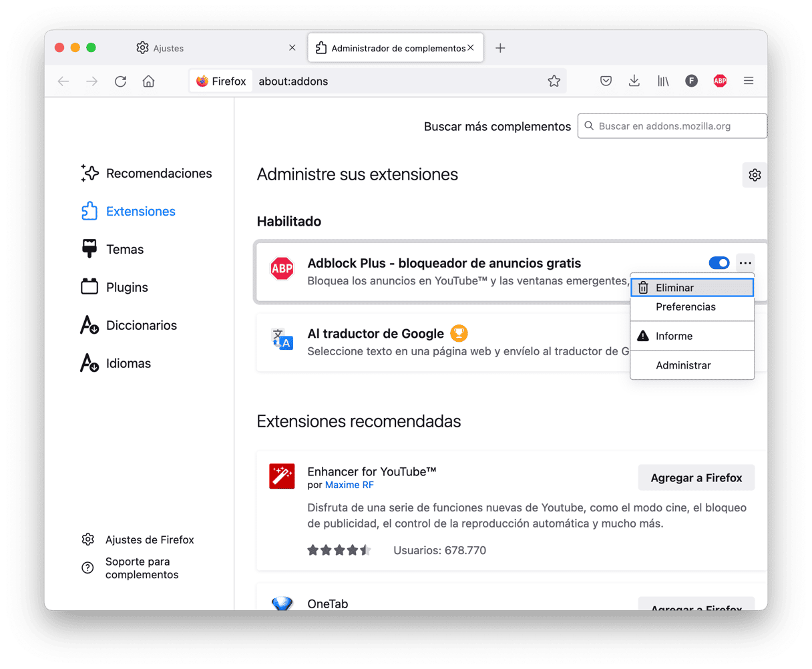Open Soporte para complementos link

click(131, 568)
